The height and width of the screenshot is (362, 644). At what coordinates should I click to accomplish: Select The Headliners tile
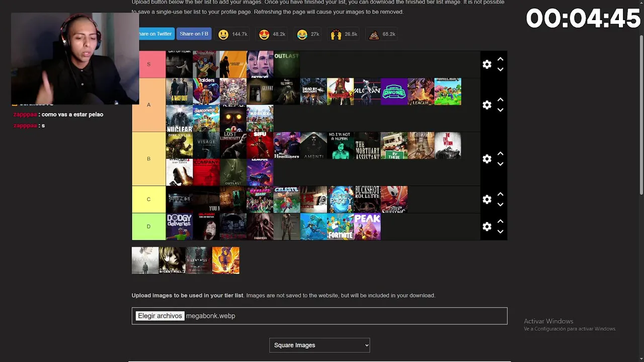287,145
